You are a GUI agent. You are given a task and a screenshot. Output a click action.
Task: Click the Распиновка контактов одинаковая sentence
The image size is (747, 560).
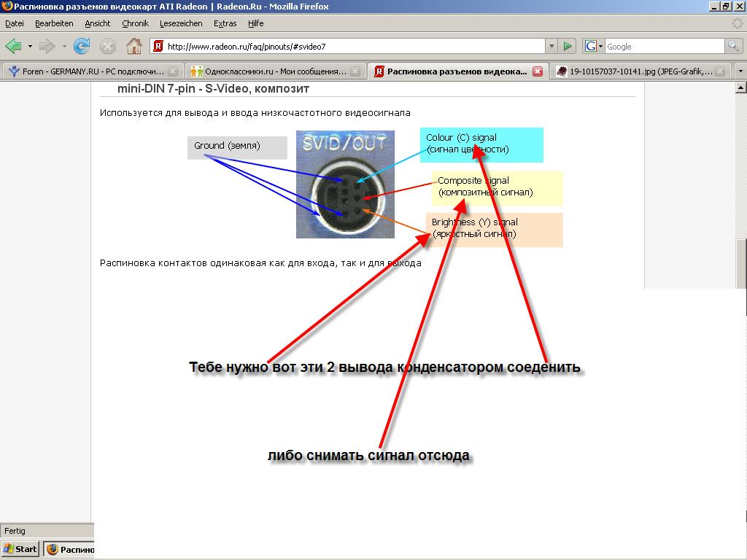[260, 262]
